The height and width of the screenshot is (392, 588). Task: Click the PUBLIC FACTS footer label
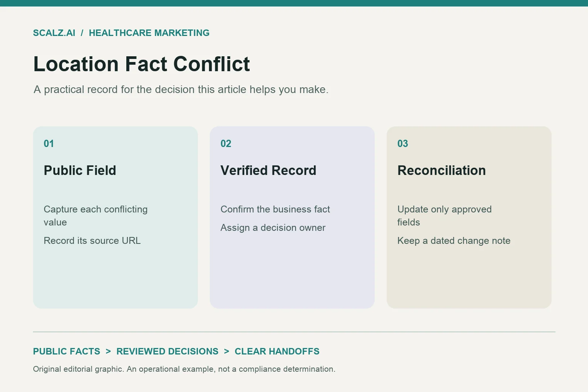[x=67, y=351]
